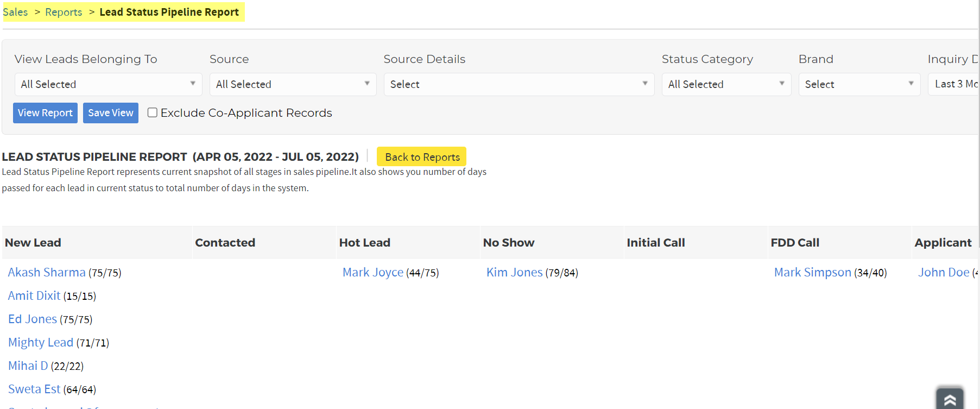
Task: Open the Inquiry Date Last 3 Months dropdown
Action: pos(953,84)
